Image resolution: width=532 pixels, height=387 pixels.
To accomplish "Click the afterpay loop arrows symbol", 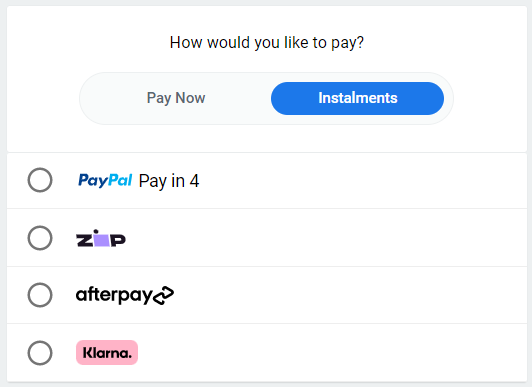I will click(x=164, y=295).
